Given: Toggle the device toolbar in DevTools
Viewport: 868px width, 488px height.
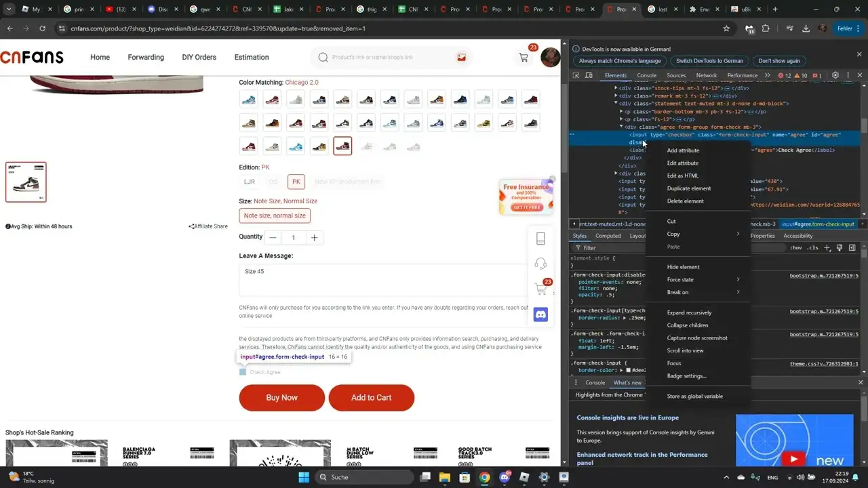Looking at the screenshot, I should [x=589, y=75].
